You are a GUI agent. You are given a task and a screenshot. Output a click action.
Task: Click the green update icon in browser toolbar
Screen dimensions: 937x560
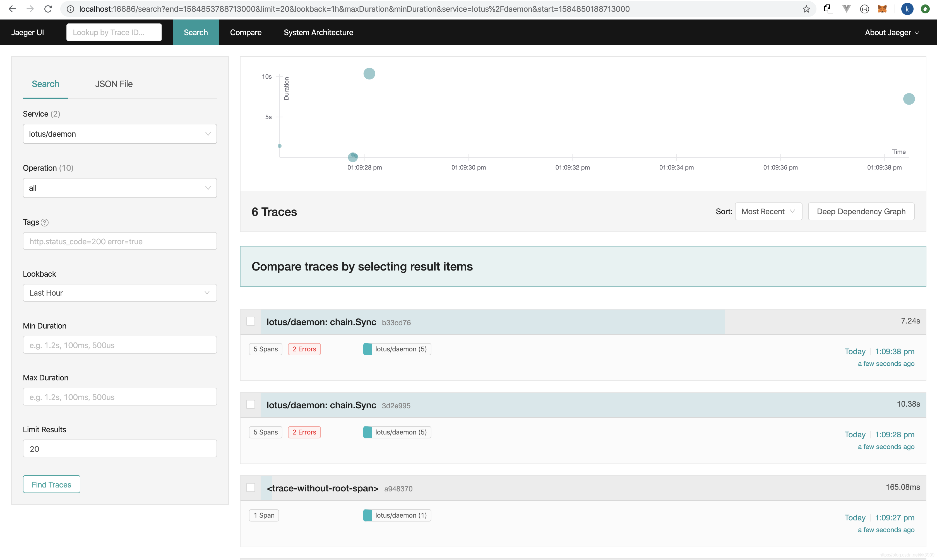point(925,9)
